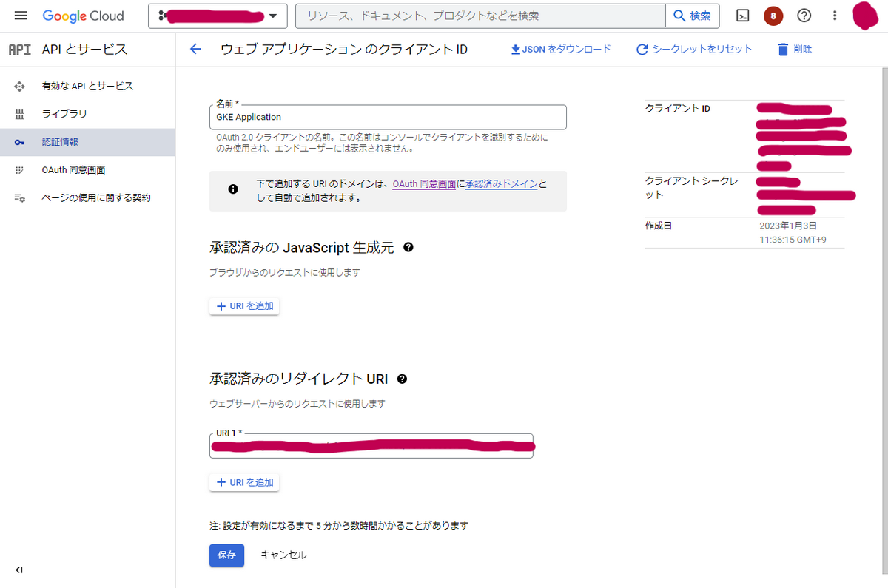Click the URI 1 input field
Image resolution: width=888 pixels, height=588 pixels.
(x=371, y=445)
